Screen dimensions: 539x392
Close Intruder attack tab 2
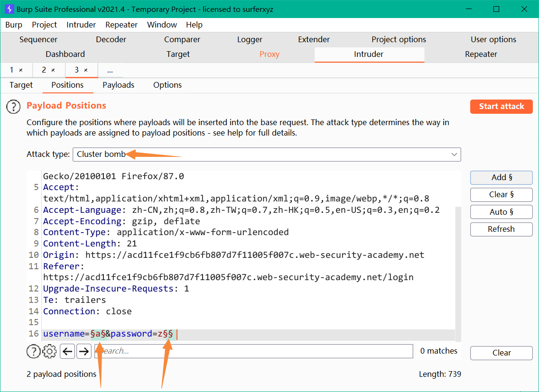[x=53, y=70]
